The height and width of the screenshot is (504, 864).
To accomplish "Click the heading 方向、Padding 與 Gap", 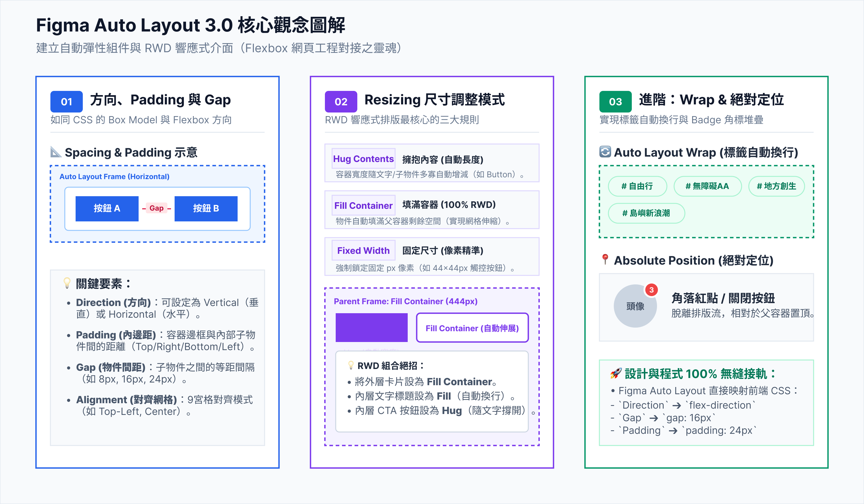I will click(x=160, y=100).
